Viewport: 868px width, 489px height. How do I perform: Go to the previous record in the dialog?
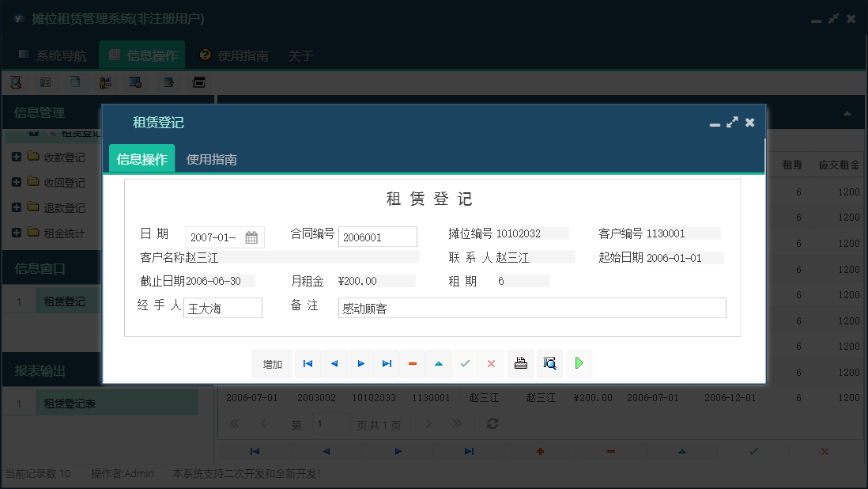[x=333, y=363]
